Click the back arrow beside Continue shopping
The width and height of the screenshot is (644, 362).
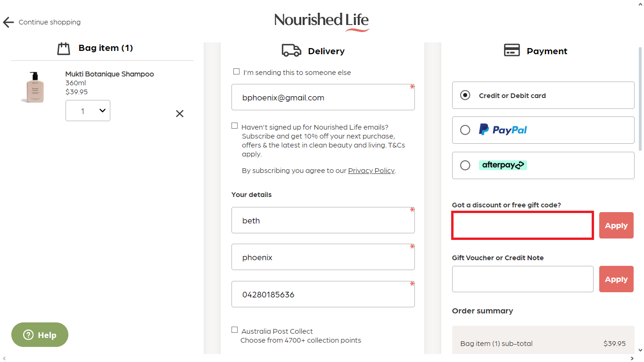[x=8, y=22]
